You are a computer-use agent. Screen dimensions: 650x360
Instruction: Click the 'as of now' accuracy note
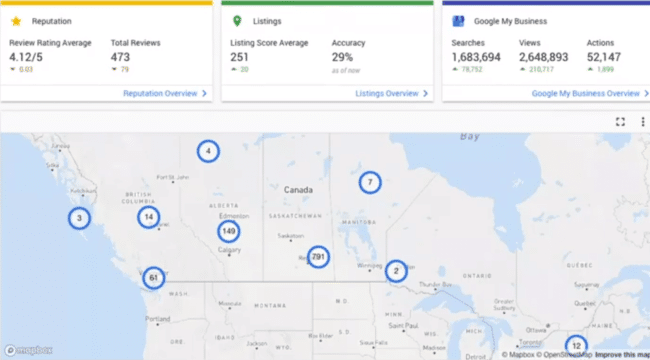[x=346, y=71]
